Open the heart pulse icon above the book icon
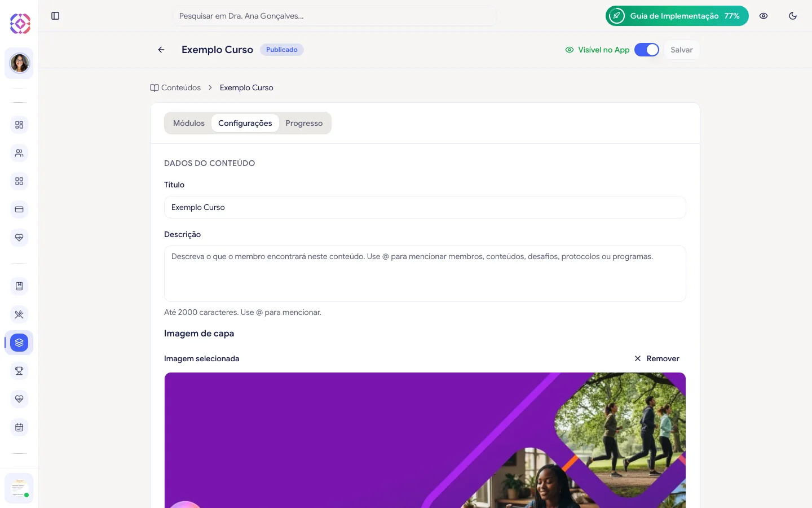 pyautogui.click(x=19, y=238)
